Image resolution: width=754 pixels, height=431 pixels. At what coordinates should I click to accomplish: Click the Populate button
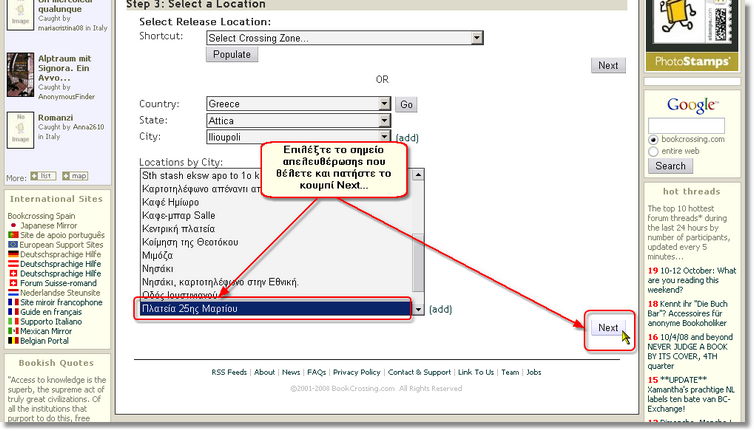pyautogui.click(x=231, y=55)
